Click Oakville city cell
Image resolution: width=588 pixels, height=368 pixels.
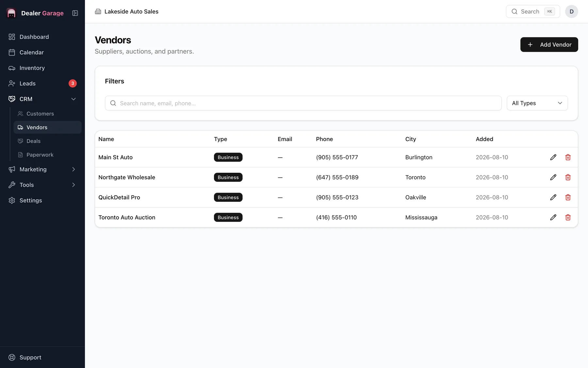click(416, 197)
